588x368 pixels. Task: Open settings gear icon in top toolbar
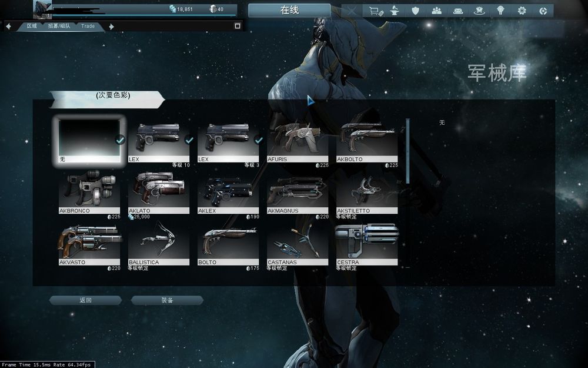click(x=522, y=11)
